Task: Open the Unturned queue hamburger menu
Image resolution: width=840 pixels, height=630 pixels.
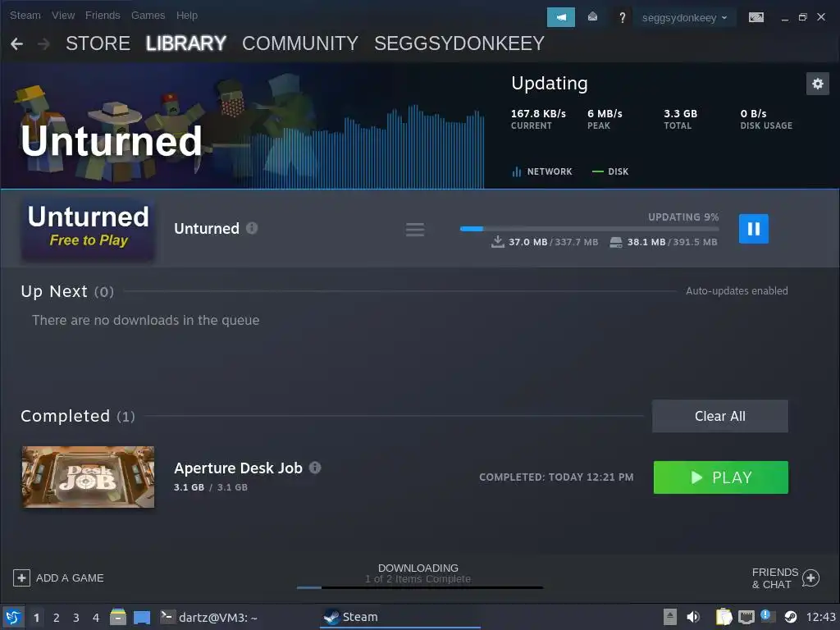Action: (x=414, y=230)
